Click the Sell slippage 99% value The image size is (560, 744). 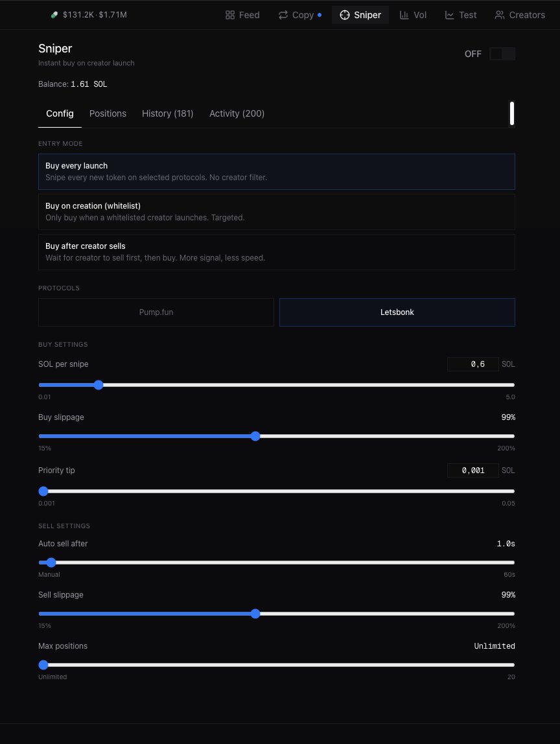508,594
